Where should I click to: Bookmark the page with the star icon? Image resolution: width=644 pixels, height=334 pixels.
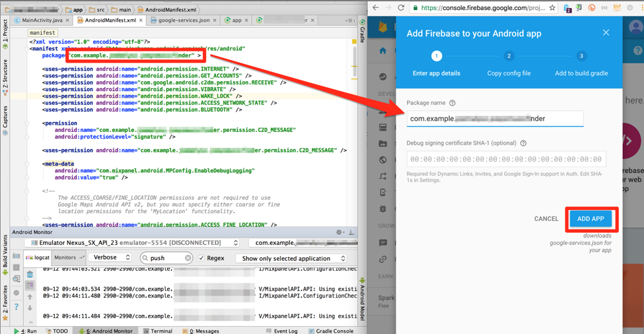[552, 8]
